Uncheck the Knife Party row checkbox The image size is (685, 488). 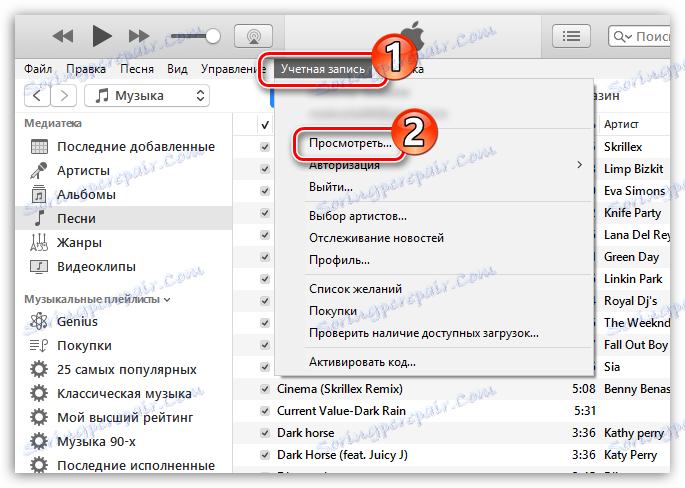(265, 213)
